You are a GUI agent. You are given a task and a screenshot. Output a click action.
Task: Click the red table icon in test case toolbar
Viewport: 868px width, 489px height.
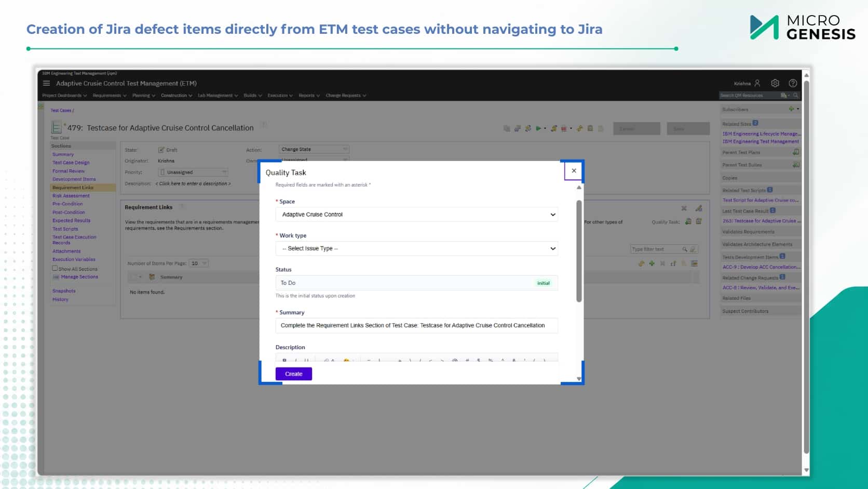click(x=564, y=128)
